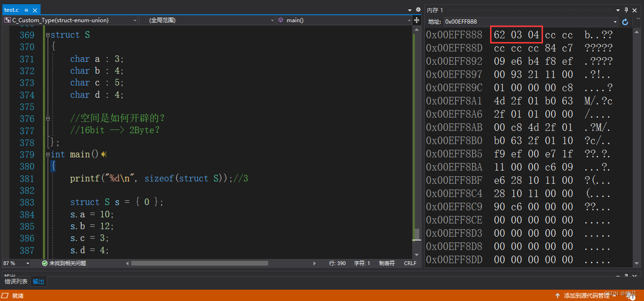This screenshot has height=301, width=644.
Task: Click the 字符: 1 column indicator
Action: (362, 263)
